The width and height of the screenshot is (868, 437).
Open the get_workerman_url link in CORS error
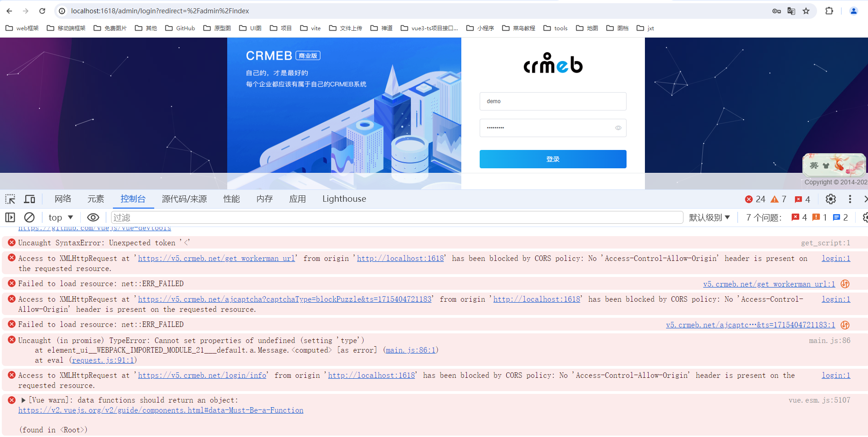pyautogui.click(x=217, y=259)
